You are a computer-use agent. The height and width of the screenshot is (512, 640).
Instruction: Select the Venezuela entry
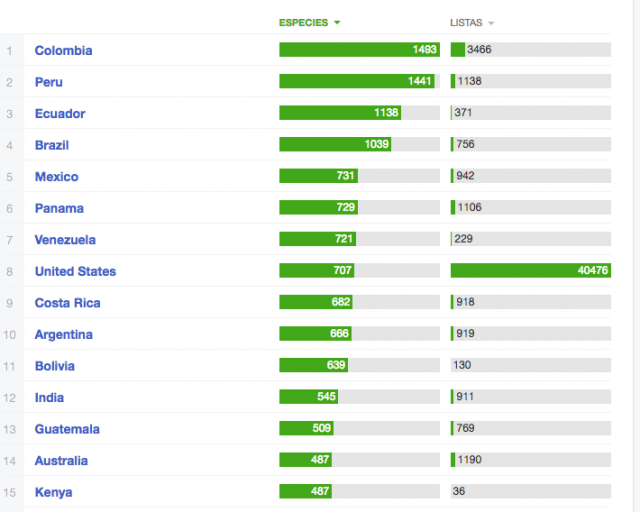(65, 240)
